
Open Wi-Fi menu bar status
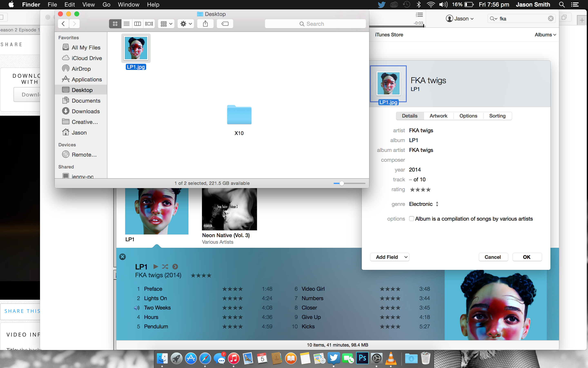[x=431, y=5]
